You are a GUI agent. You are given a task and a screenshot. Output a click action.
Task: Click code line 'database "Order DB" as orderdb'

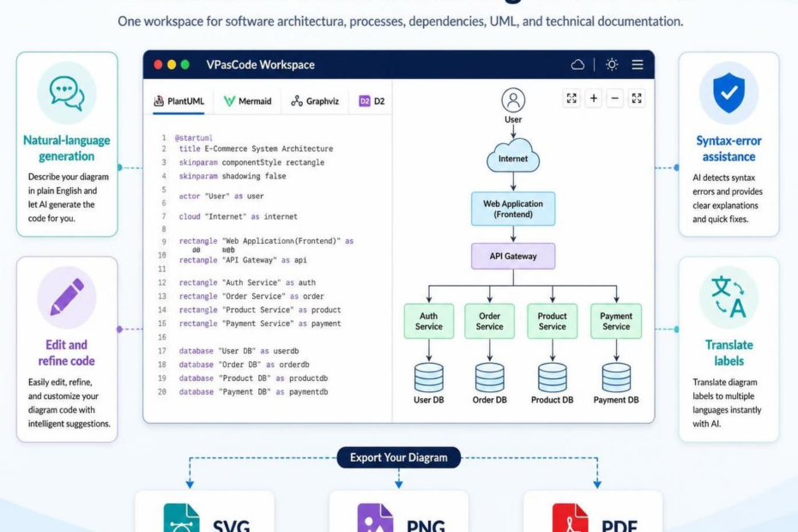(244, 365)
